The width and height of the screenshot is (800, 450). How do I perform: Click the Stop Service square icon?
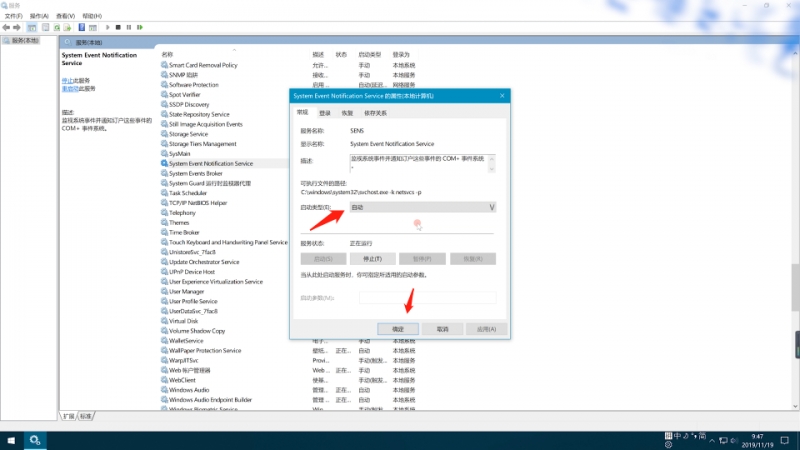(118, 28)
